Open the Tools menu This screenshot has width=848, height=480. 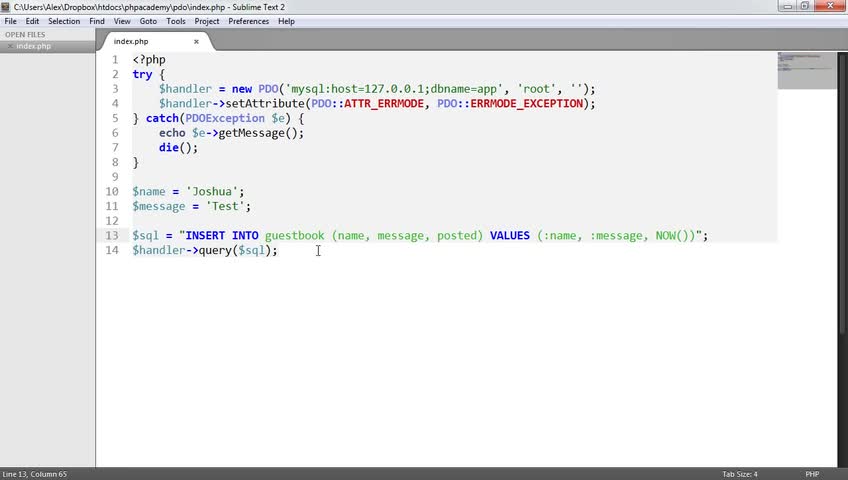(x=176, y=21)
